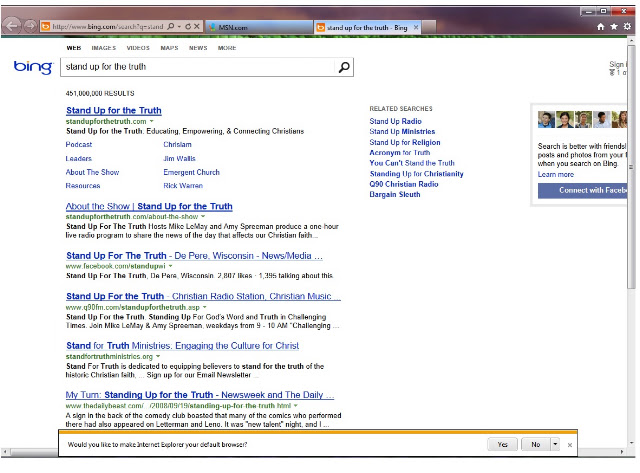The width and height of the screenshot is (640, 473).
Task: Open the MAPS search category
Action: pos(169,48)
